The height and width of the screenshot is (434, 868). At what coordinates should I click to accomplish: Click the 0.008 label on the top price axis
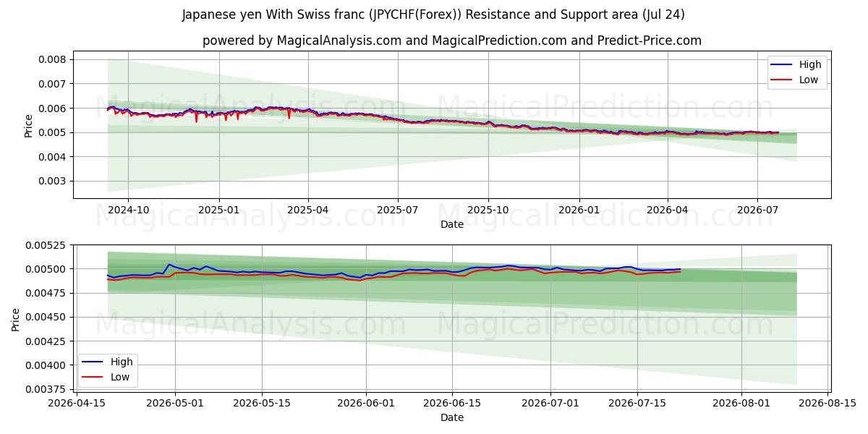(54, 59)
